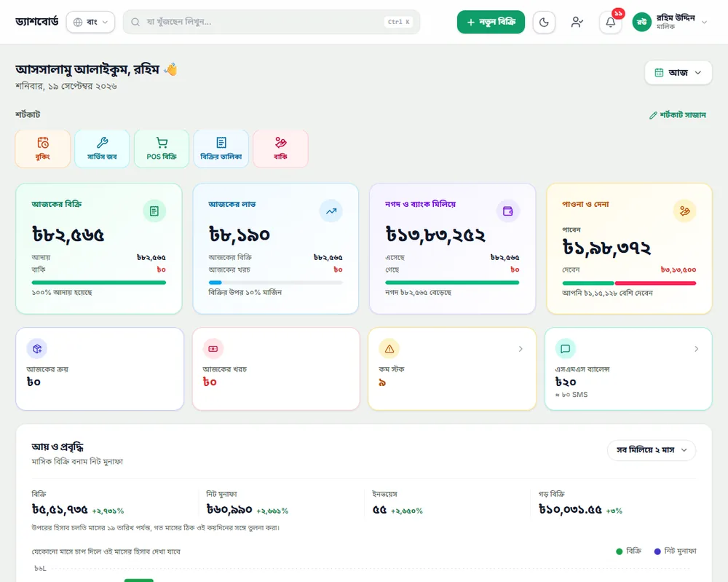This screenshot has width=728, height=582.
Task: Click the ড্যাশবোর্ড title
Action: [x=37, y=21]
